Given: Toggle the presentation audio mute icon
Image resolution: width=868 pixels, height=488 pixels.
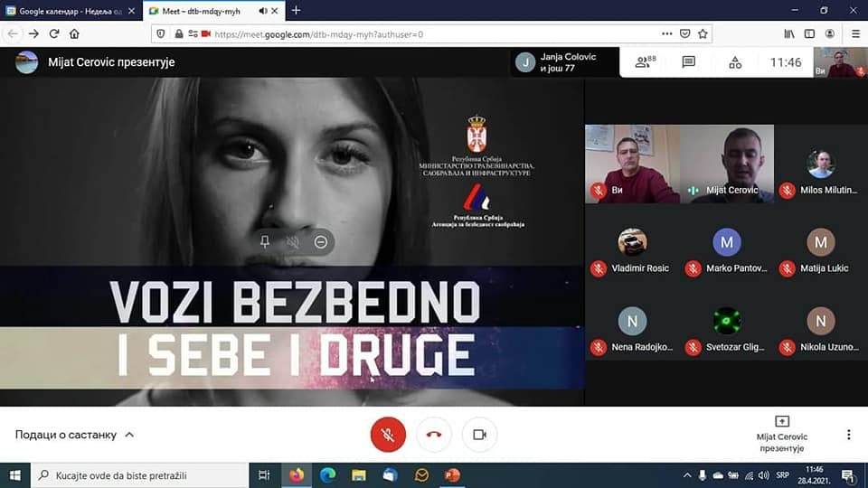Looking at the screenshot, I should [x=293, y=242].
